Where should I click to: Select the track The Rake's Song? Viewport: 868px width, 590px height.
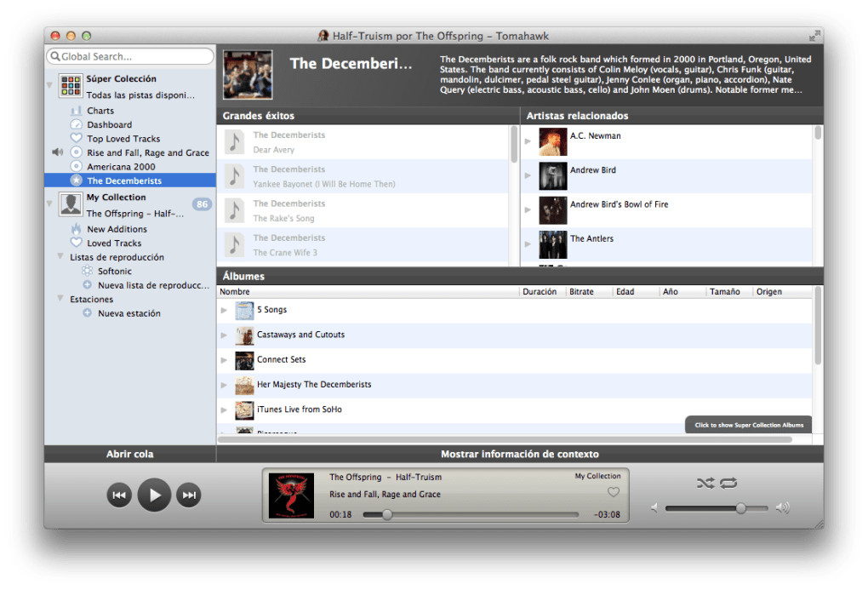click(363, 210)
